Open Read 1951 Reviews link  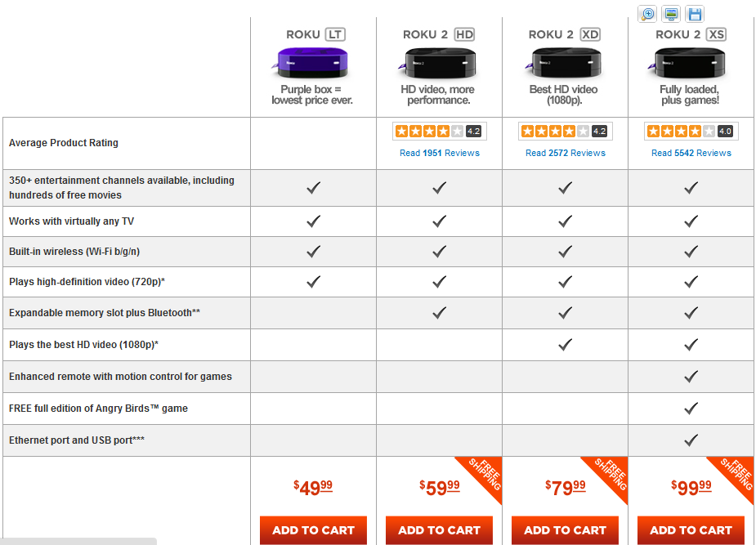pyautogui.click(x=439, y=153)
